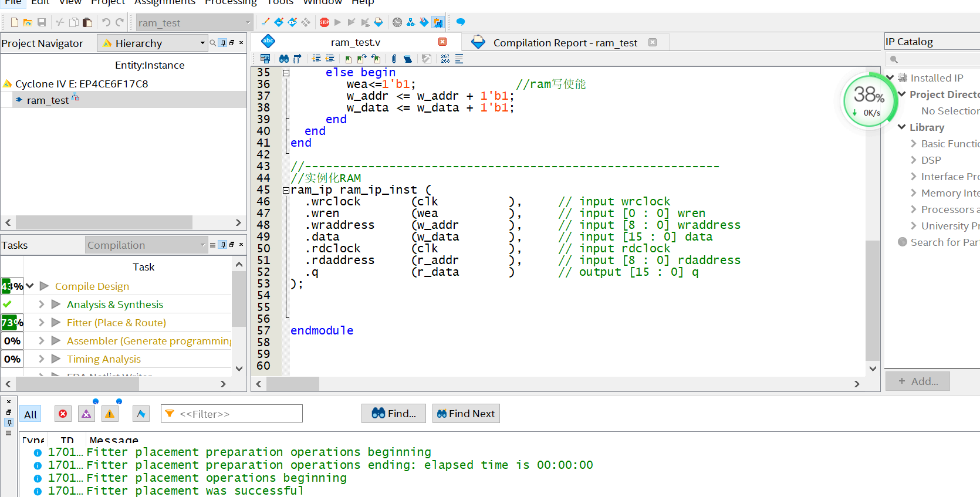Click the blue chat bubble help icon

tap(461, 22)
